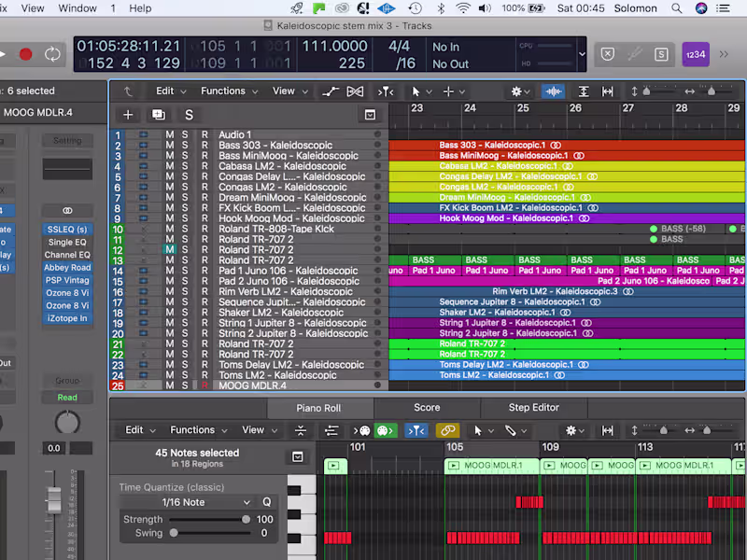This screenshot has height=560, width=747.
Task: Solo the Bass 303 - Kaleidoscopic track
Action: (184, 146)
